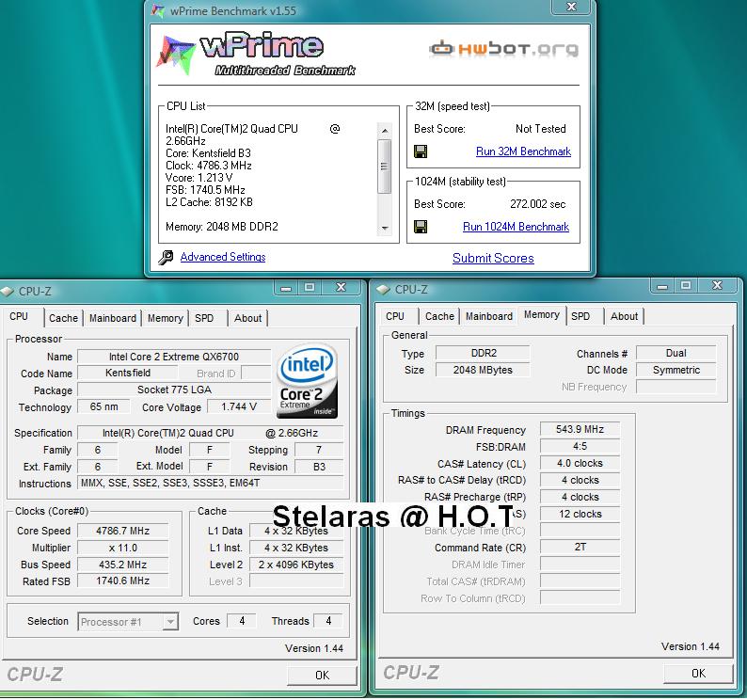The width and height of the screenshot is (747, 700).
Task: Click wPrime title bar app icon
Action: (158, 10)
